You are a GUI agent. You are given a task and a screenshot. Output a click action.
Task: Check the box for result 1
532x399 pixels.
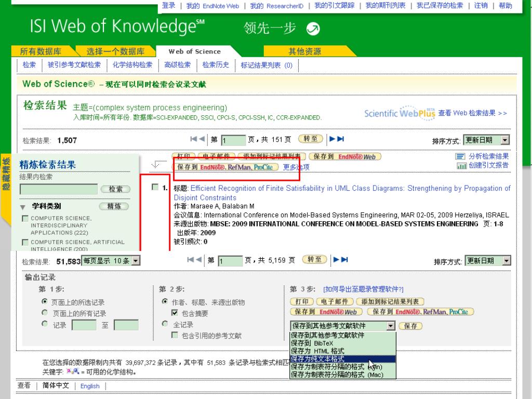[155, 187]
